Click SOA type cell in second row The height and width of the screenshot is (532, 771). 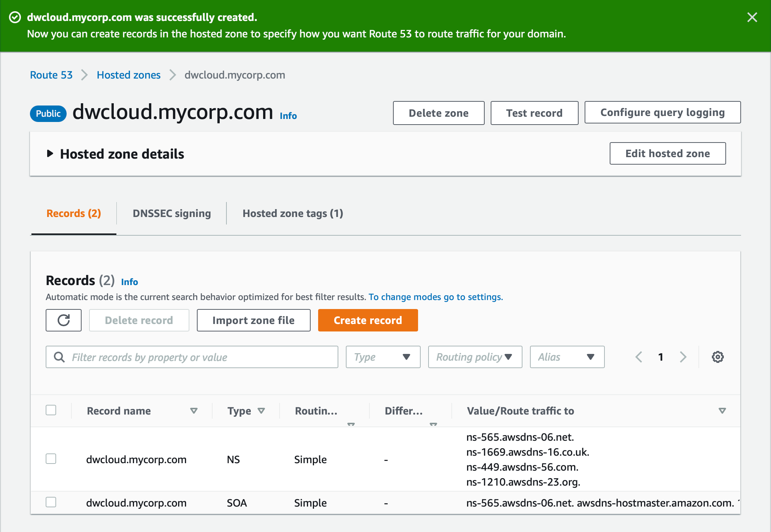(237, 503)
